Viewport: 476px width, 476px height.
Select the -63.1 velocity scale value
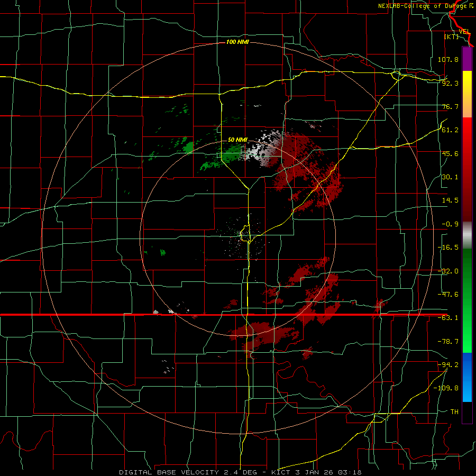click(448, 318)
